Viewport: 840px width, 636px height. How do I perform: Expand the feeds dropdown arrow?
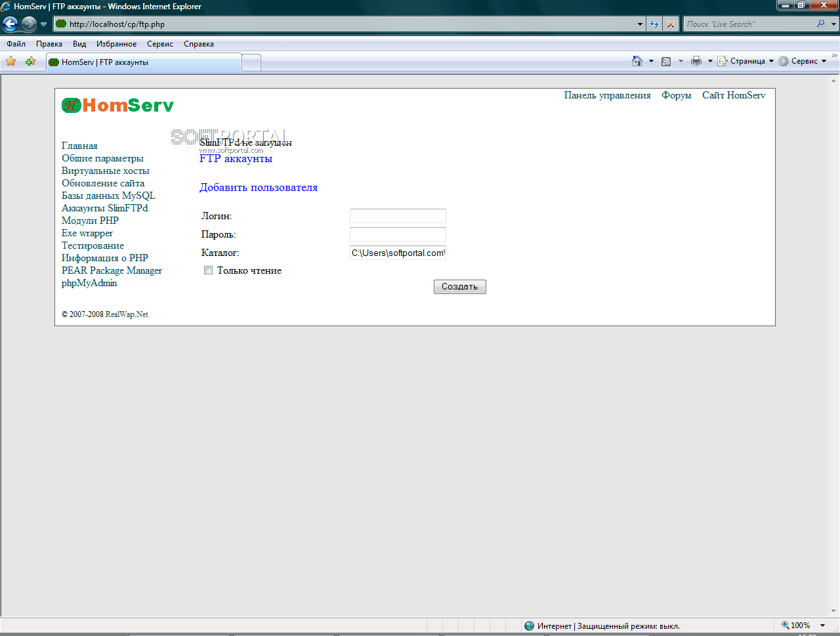[x=681, y=61]
